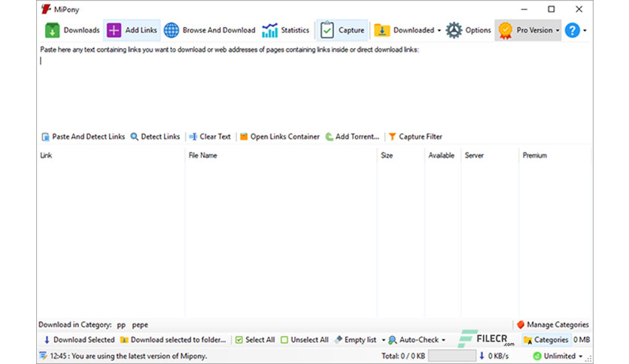629x364 pixels.
Task: Open the Options gear icon
Action: click(454, 30)
